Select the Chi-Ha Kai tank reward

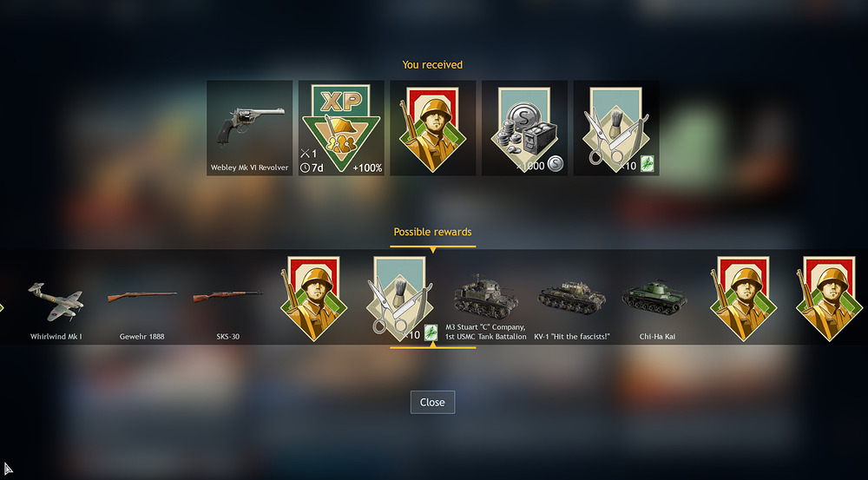657,310
